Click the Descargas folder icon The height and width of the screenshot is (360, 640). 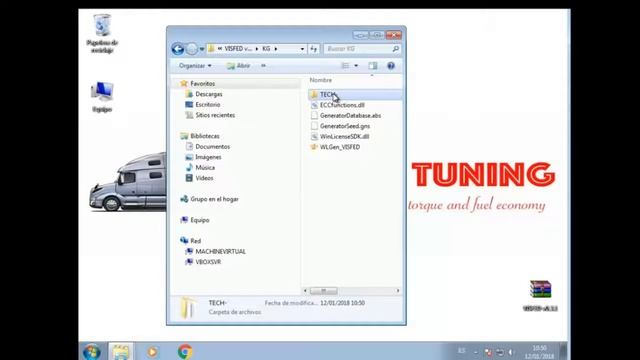(x=189, y=94)
